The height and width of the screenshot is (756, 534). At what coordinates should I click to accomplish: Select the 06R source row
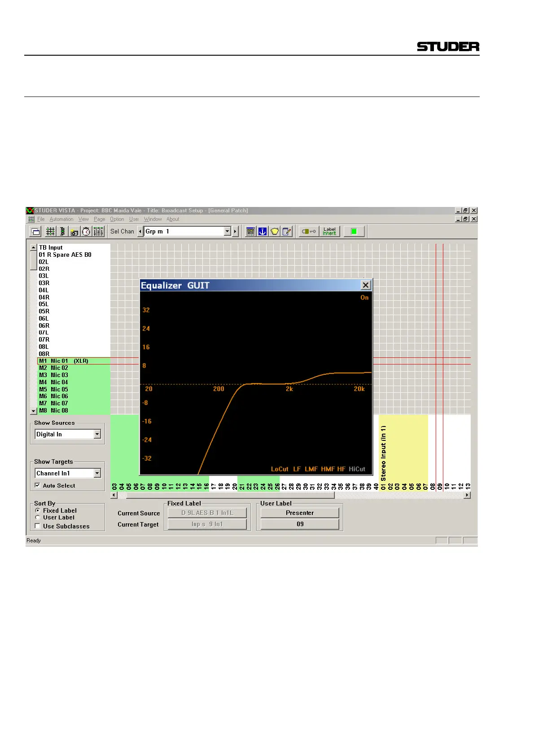click(74, 325)
